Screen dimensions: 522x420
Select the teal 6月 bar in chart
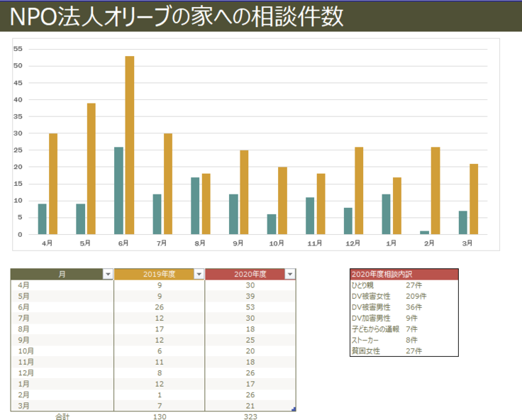pyautogui.click(x=118, y=190)
